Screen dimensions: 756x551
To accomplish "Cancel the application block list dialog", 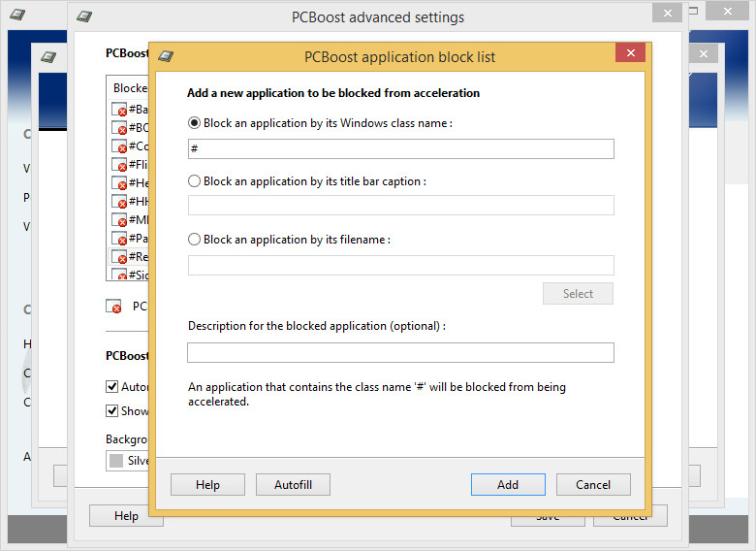I will click(x=593, y=484).
